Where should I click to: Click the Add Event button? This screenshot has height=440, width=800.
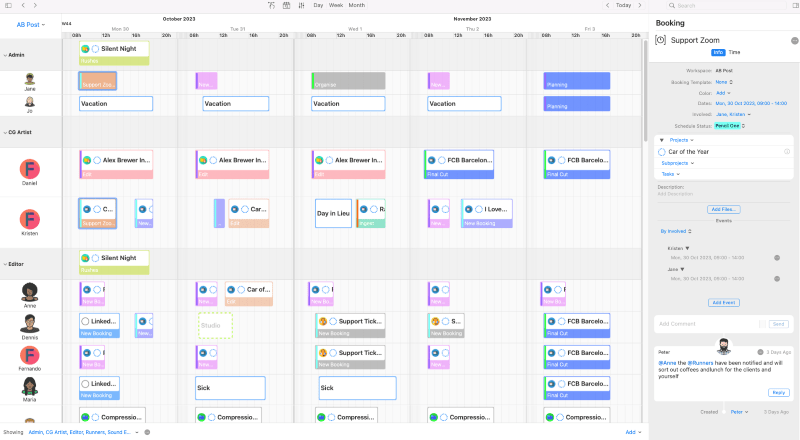click(x=724, y=302)
